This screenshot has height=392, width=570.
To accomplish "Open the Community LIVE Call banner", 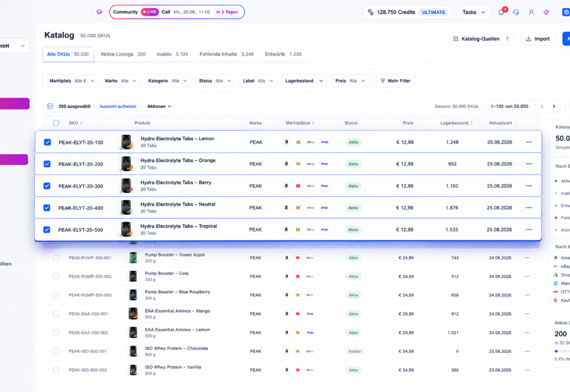I will pos(177,12).
